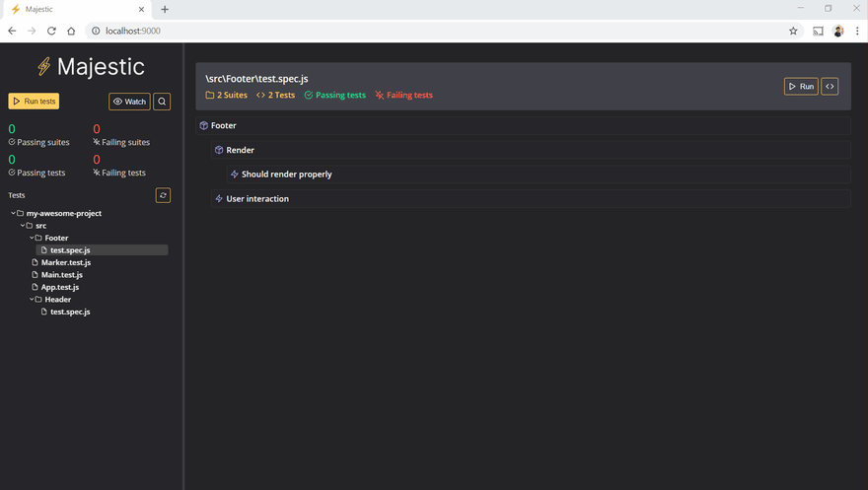Click lightning icon of User interaction
The image size is (868, 490).
pyautogui.click(x=219, y=198)
